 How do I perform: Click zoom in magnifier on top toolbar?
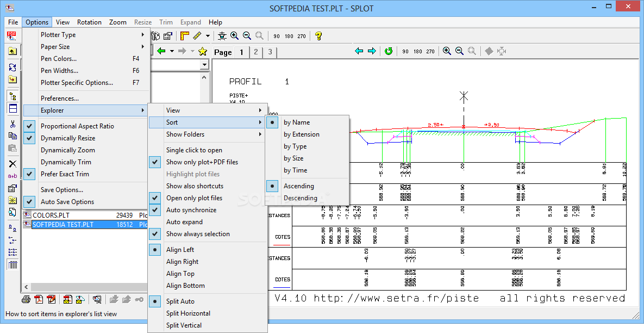[x=235, y=36]
